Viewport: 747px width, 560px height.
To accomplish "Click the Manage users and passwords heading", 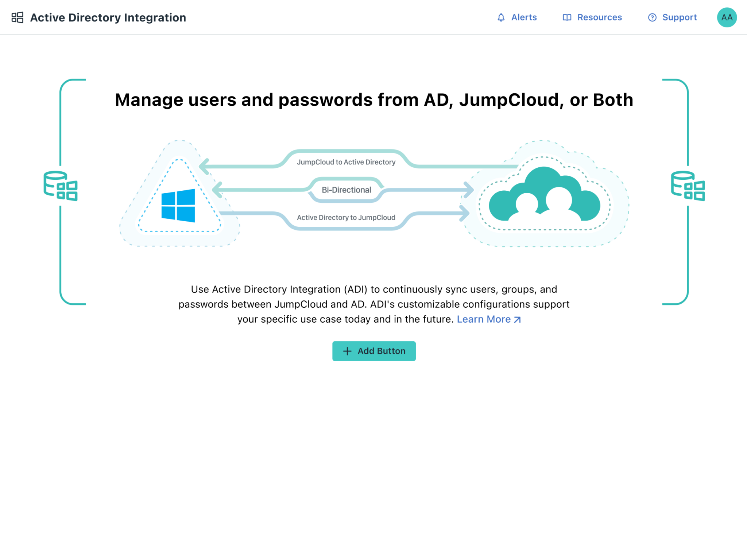I will click(374, 100).
